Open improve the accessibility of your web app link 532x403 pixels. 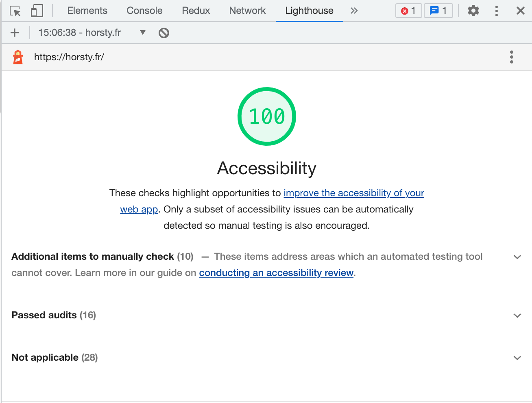pyautogui.click(x=354, y=193)
